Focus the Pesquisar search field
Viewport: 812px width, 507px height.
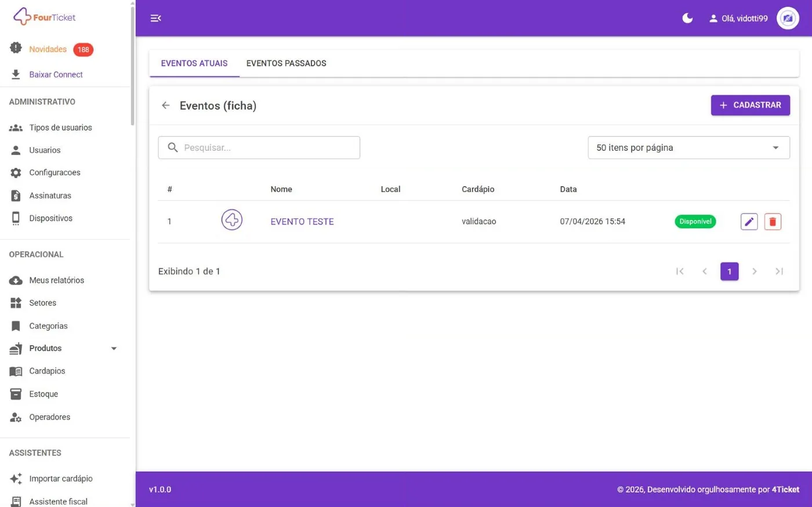259,147
